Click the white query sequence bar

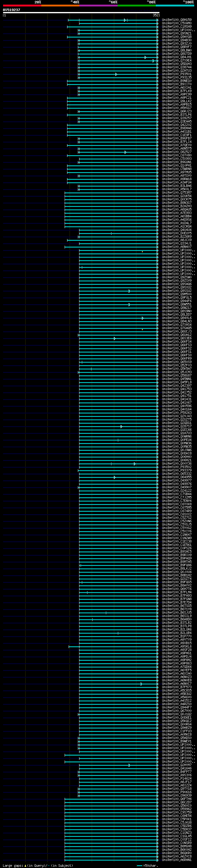pos(81,13)
